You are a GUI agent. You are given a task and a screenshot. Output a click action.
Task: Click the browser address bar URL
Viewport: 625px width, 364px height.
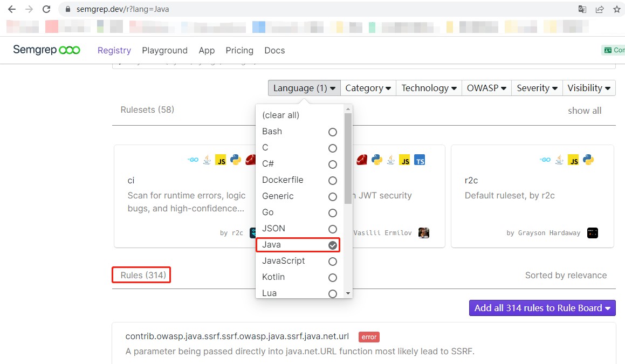point(123,9)
